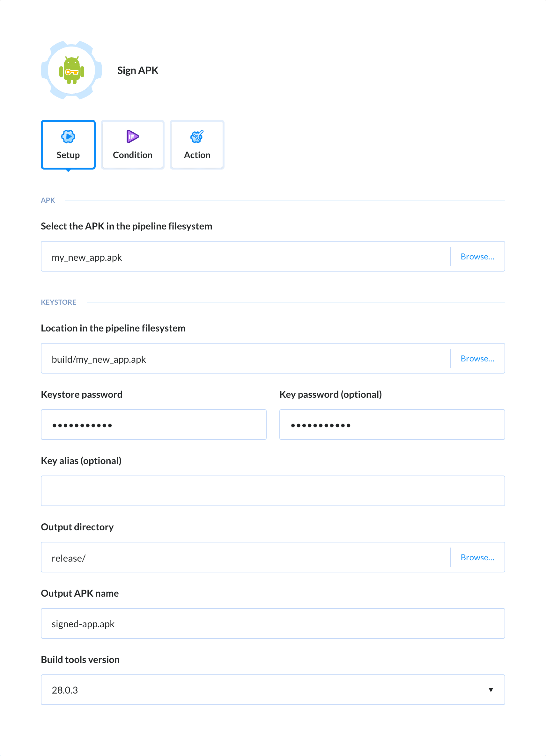Browse for the output directory
The height and width of the screenshot is (756, 546).
tap(477, 557)
